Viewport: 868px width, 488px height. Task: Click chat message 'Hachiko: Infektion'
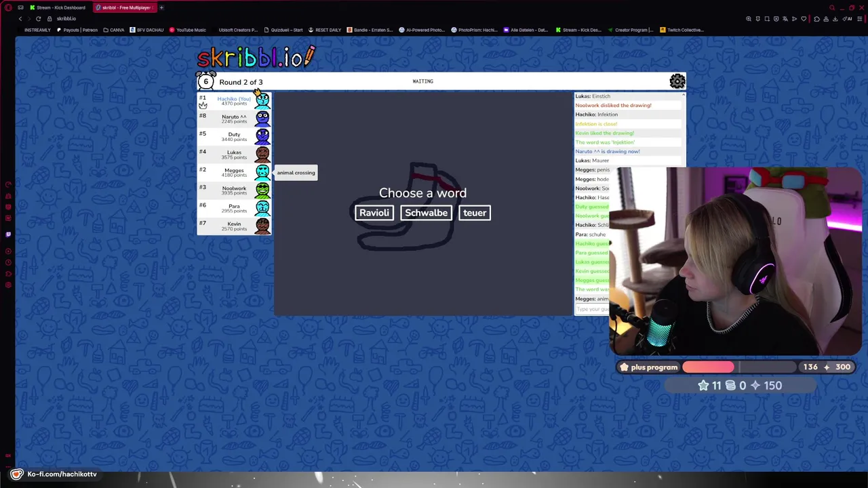[x=597, y=115]
